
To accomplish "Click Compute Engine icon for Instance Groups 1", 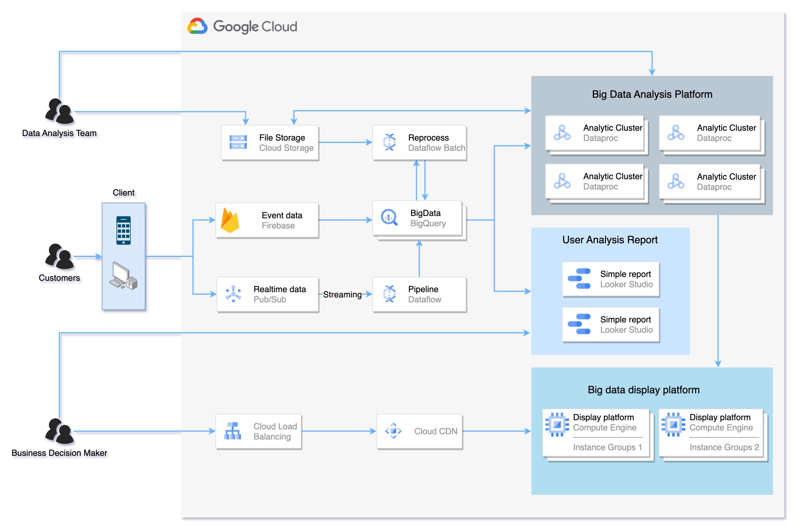I will [557, 424].
